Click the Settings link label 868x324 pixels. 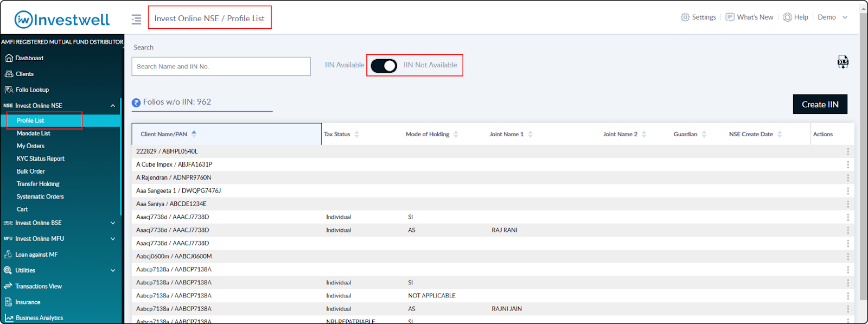pyautogui.click(x=704, y=17)
